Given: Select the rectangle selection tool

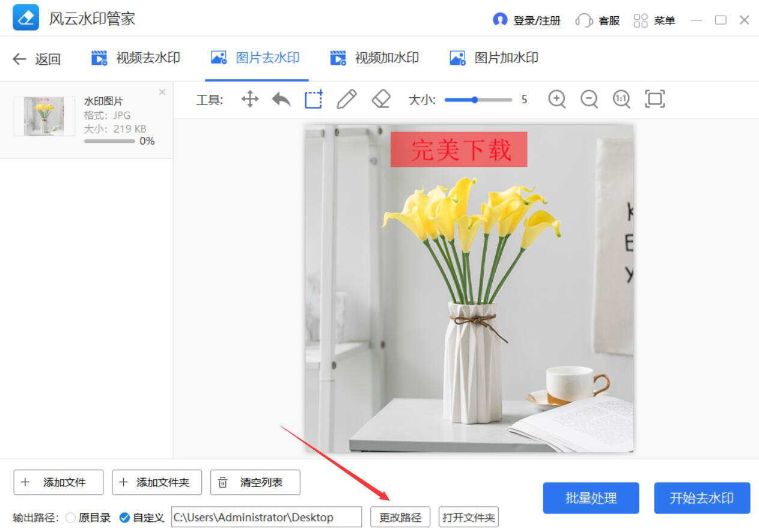Looking at the screenshot, I should point(314,99).
